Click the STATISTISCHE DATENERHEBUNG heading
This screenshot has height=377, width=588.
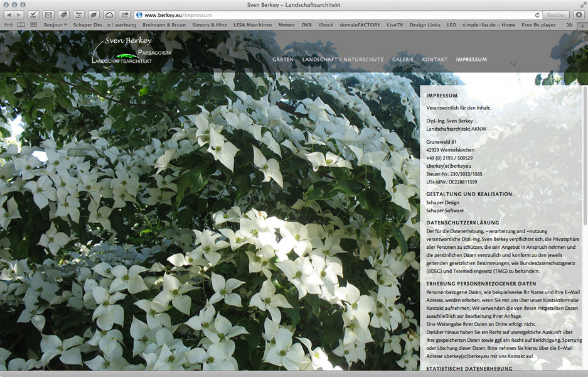pos(469,369)
